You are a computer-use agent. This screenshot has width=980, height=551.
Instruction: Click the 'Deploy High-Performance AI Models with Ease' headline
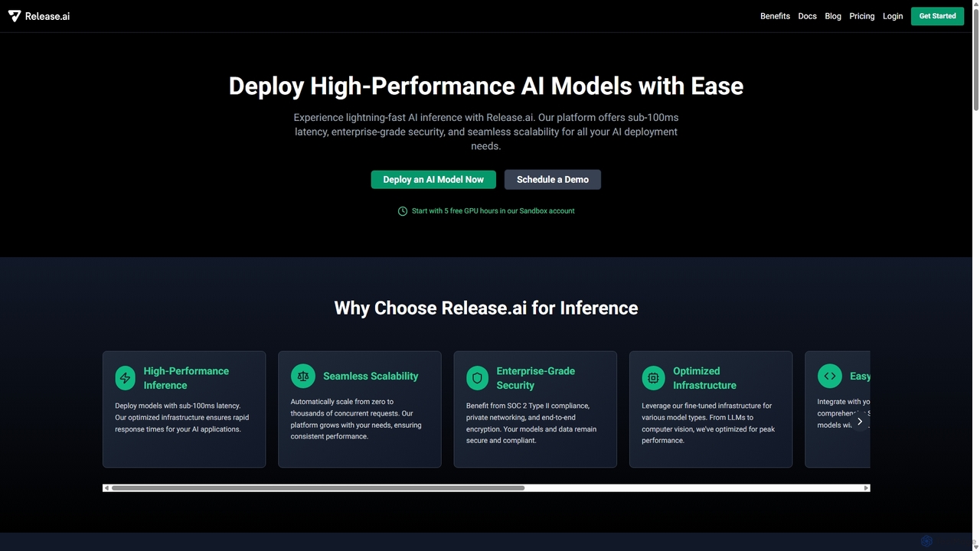(x=486, y=86)
